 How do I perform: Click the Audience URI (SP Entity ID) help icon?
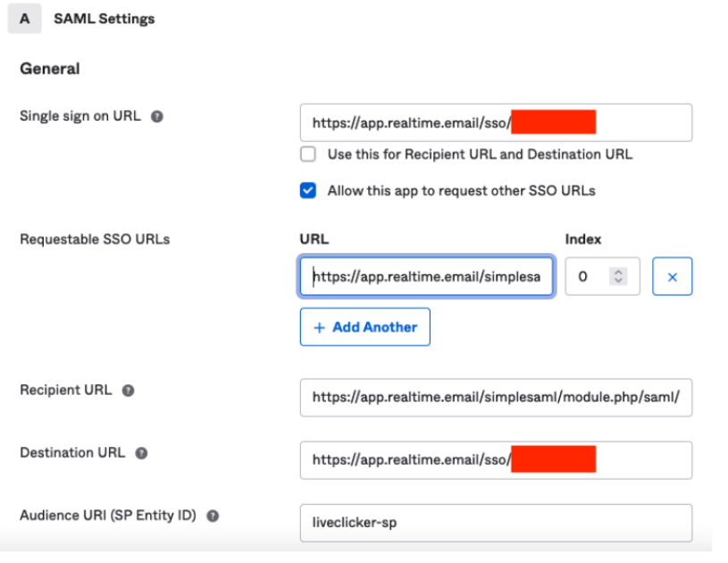(213, 517)
